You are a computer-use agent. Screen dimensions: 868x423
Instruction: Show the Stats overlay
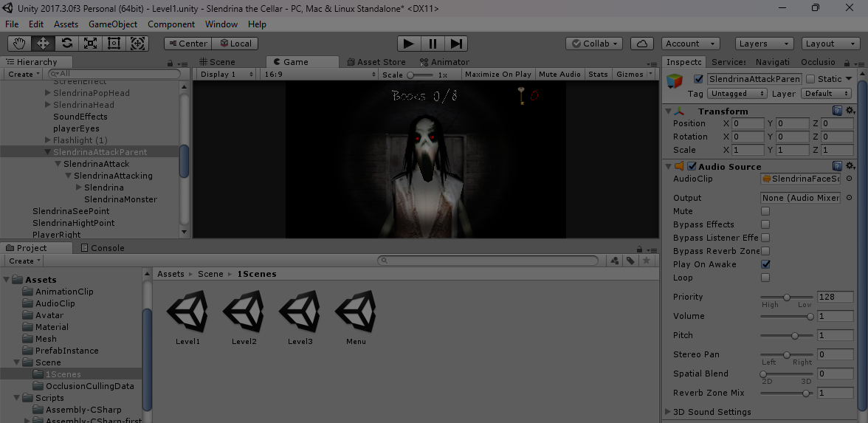click(598, 74)
